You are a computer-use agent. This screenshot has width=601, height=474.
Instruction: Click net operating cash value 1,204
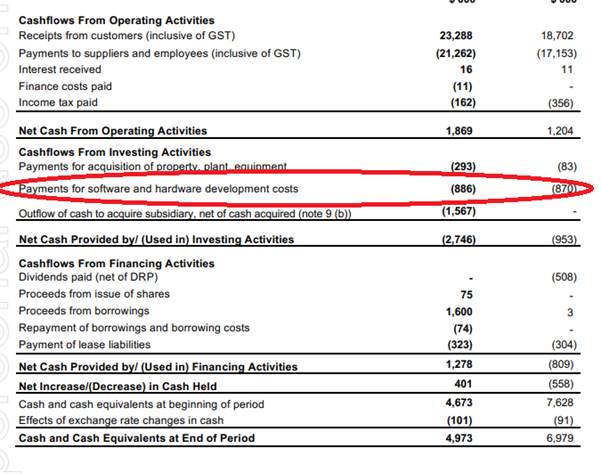click(x=560, y=131)
